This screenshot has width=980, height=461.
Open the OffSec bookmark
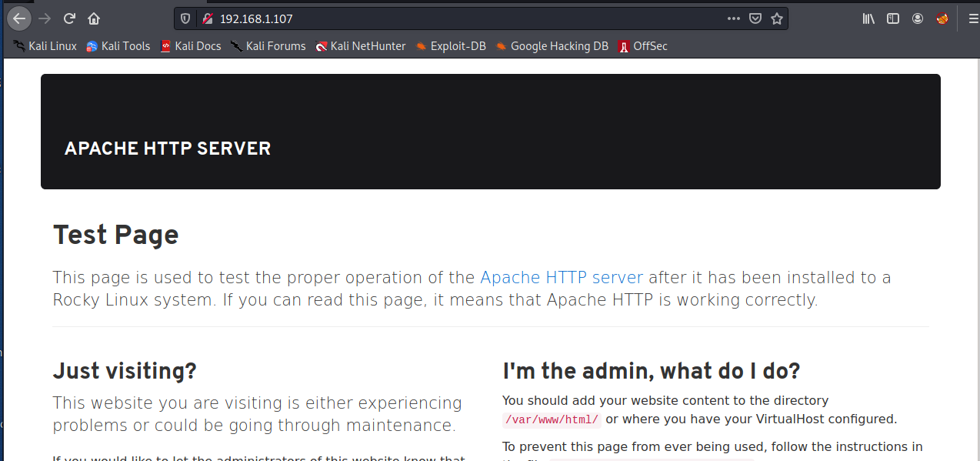click(x=643, y=46)
